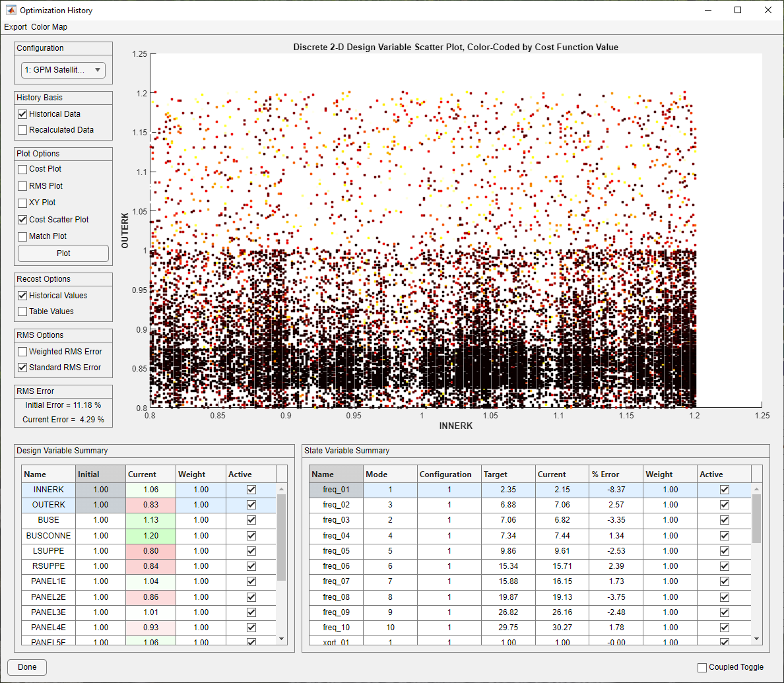
Task: Select the freq_04 state variable name
Action: (x=336, y=535)
